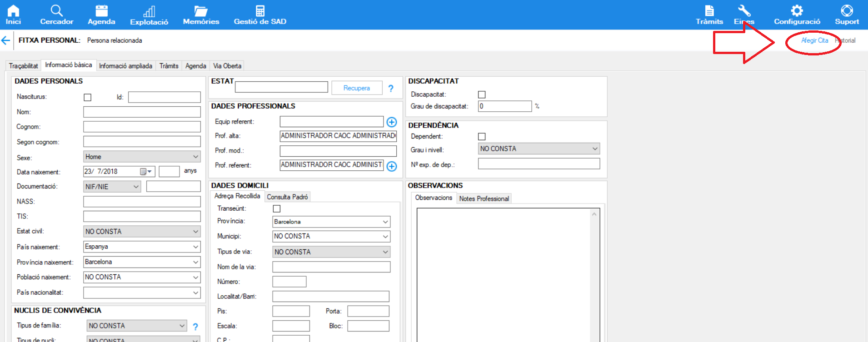The image size is (868, 342).
Task: Check the Discapacitat checkbox
Action: [482, 94]
